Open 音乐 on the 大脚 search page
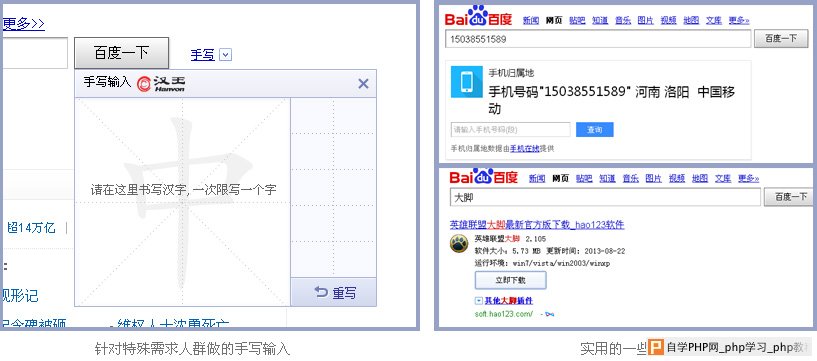The height and width of the screenshot is (361, 817). click(x=630, y=178)
